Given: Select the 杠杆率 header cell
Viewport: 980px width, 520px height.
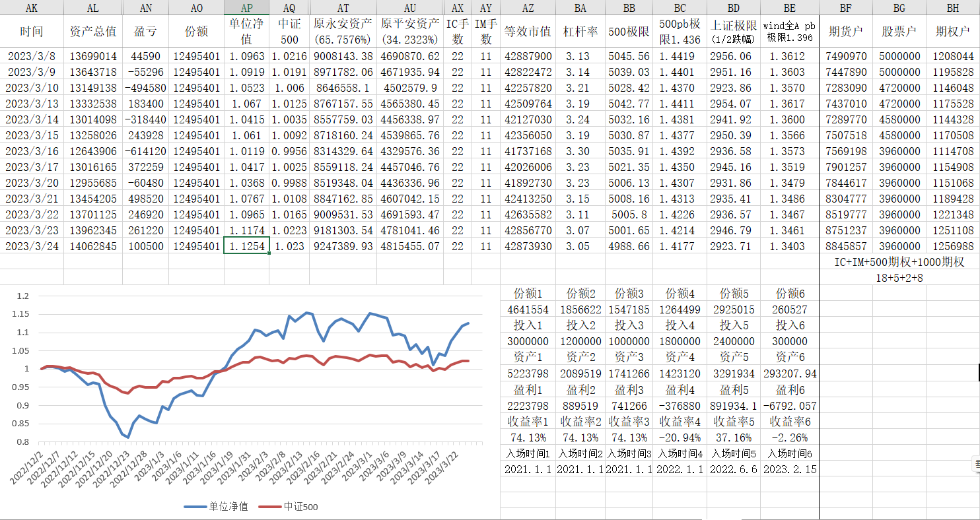Looking at the screenshot, I should point(580,32).
